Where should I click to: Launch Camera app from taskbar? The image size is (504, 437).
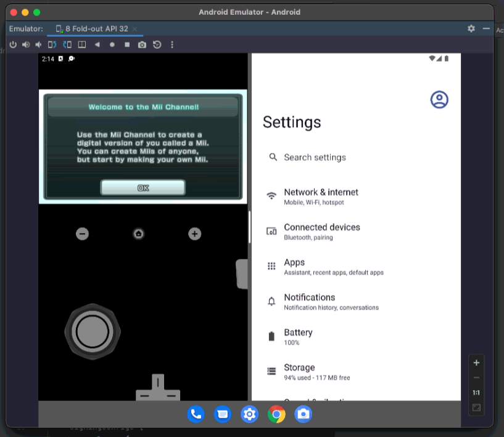tap(303, 414)
